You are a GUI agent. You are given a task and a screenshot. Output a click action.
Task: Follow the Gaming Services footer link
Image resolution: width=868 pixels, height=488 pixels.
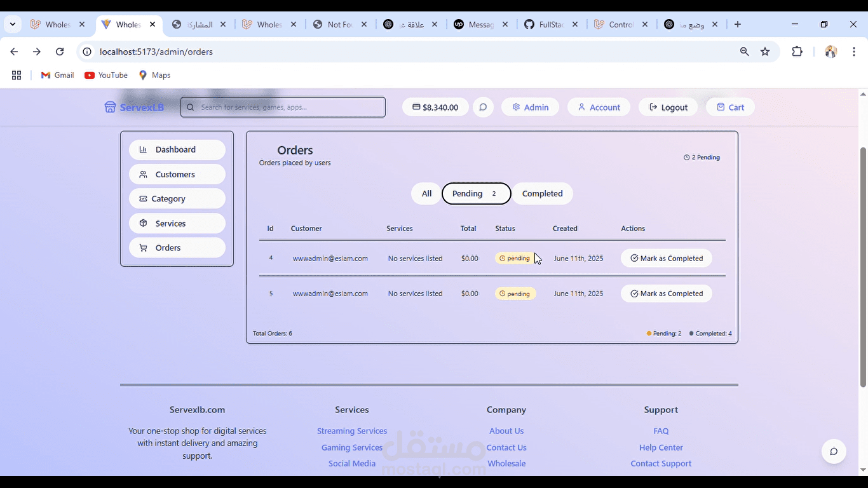coord(352,447)
